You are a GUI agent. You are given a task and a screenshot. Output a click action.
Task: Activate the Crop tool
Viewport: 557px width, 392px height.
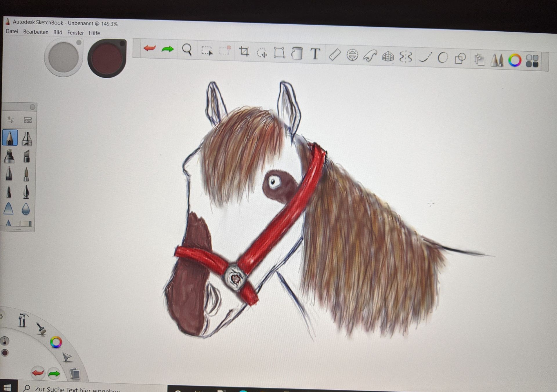[244, 51]
